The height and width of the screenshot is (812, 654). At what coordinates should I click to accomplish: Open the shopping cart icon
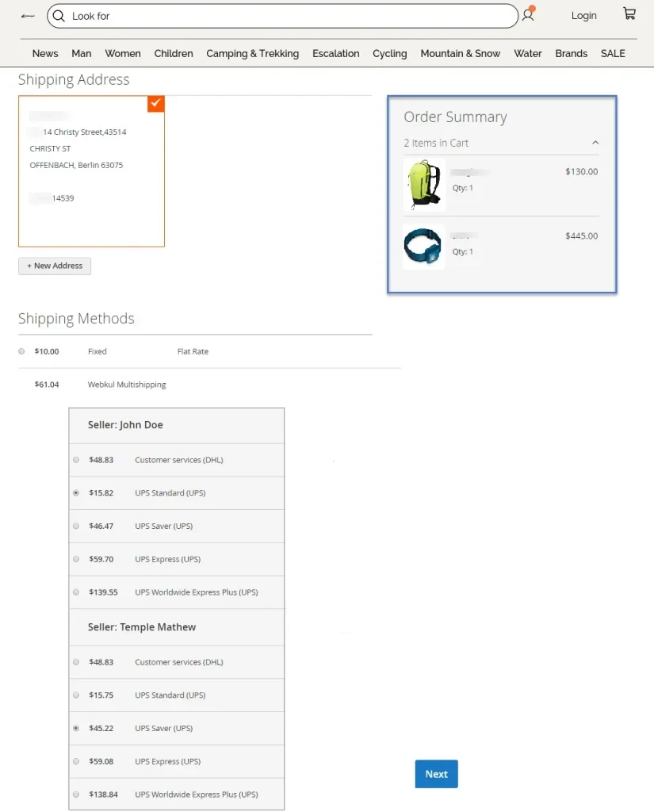(x=629, y=13)
